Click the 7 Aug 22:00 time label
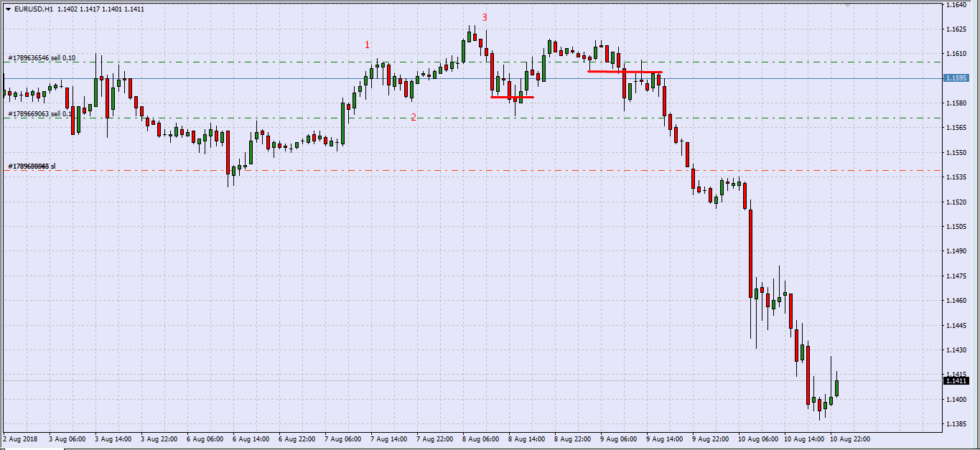Image resolution: width=980 pixels, height=450 pixels. (x=435, y=438)
